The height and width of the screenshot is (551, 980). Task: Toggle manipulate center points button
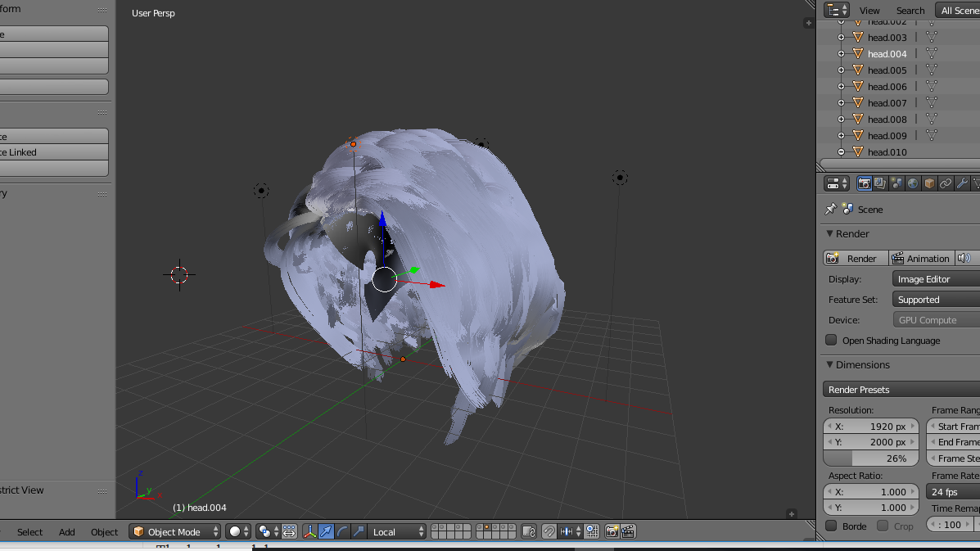click(x=289, y=531)
